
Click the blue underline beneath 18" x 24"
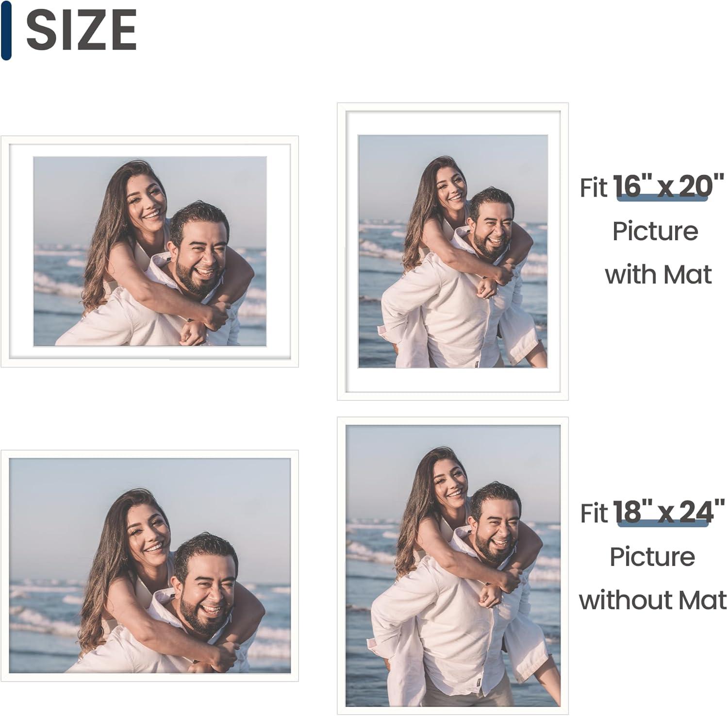point(664,523)
